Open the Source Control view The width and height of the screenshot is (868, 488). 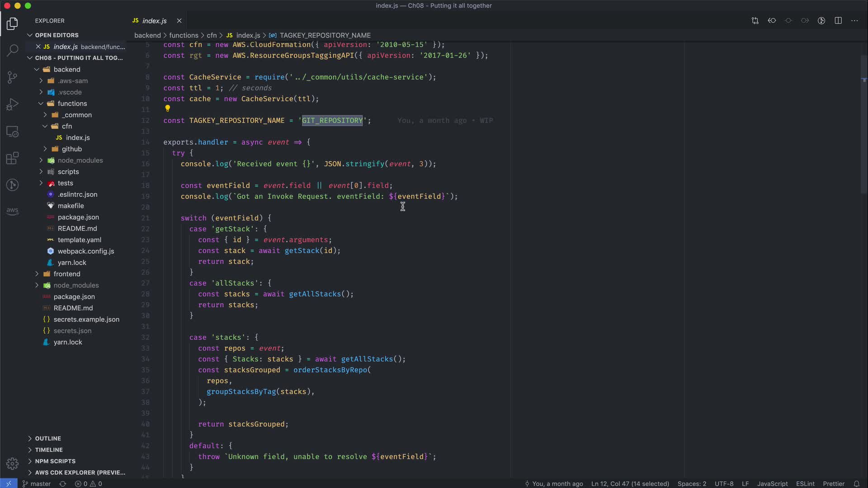point(12,77)
